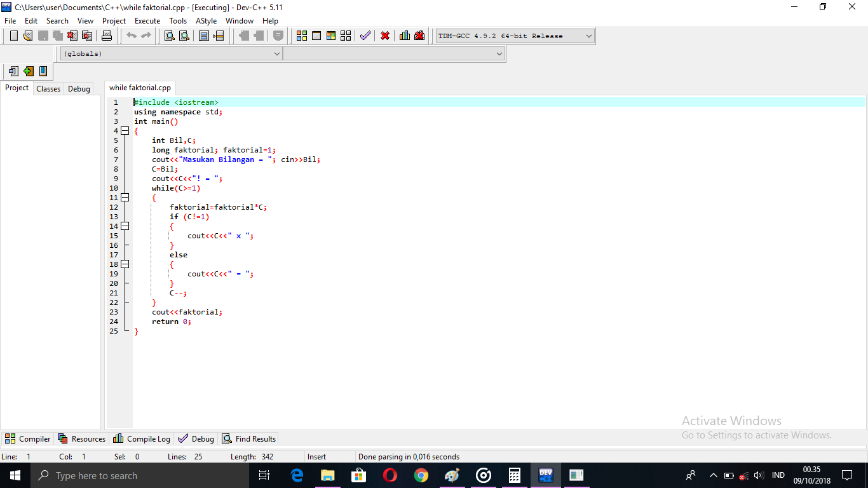The height and width of the screenshot is (488, 868).
Task: Redo an edit with the Redo arrow
Action: [145, 36]
